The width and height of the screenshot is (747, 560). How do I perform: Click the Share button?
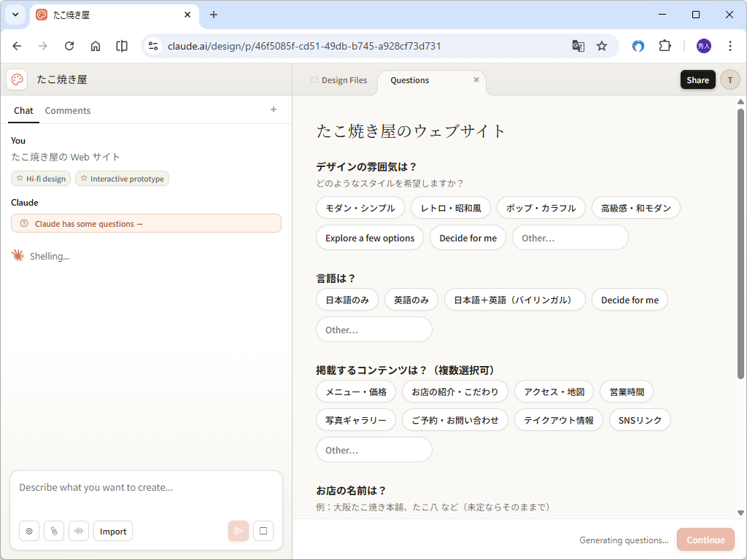697,79
